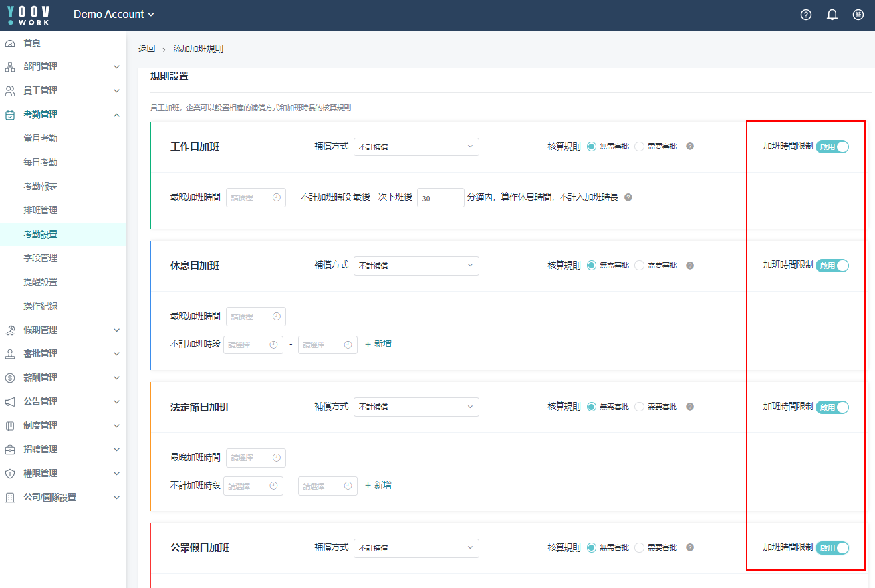Open 補償方式 dropdown for 公眾假日加班
The width and height of the screenshot is (875, 588).
416,548
